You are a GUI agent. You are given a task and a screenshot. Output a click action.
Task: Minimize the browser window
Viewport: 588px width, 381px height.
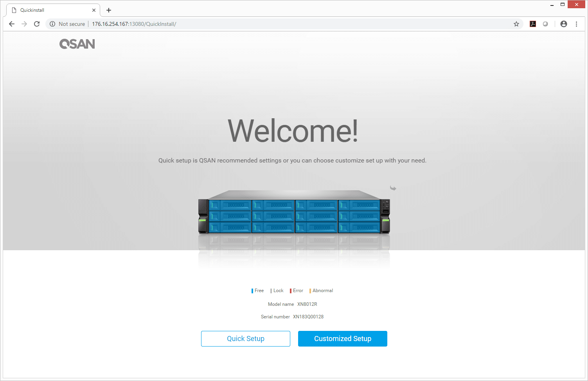click(552, 5)
